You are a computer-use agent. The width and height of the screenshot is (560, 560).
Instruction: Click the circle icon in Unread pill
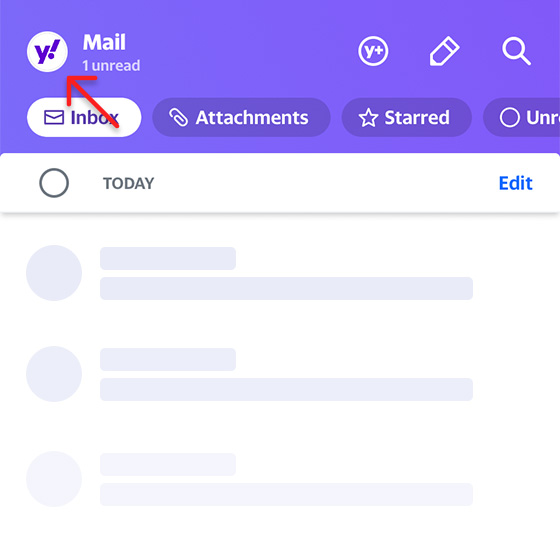510,118
